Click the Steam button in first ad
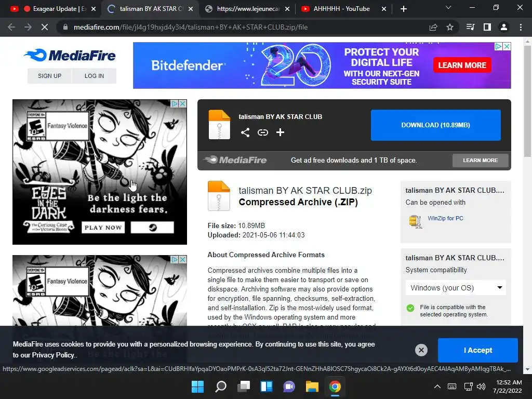Viewport: 532px width, 399px height. 152,228
